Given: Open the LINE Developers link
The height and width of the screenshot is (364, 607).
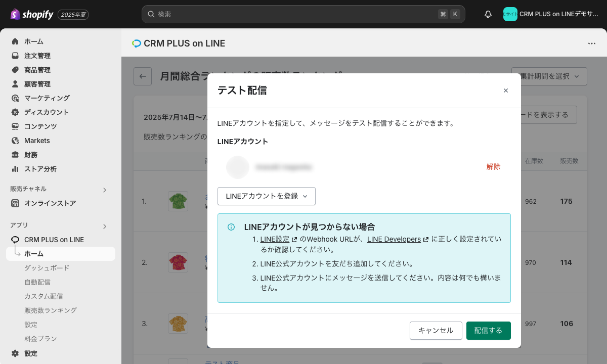Looking at the screenshot, I should coord(394,239).
